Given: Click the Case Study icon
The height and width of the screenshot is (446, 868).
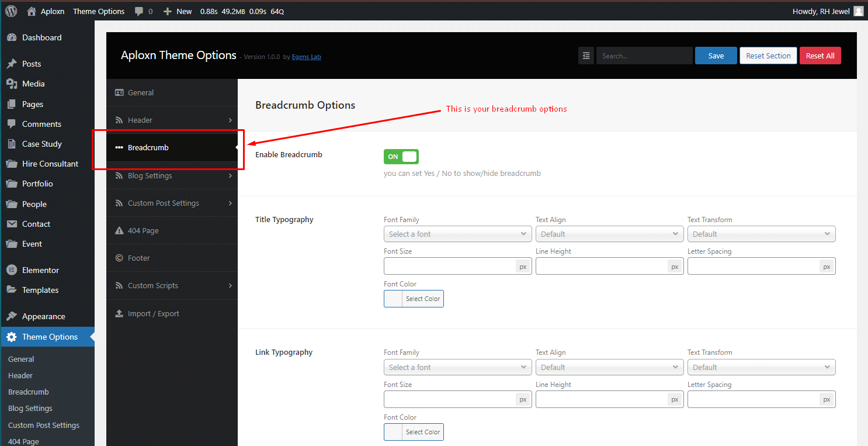Looking at the screenshot, I should coord(12,144).
